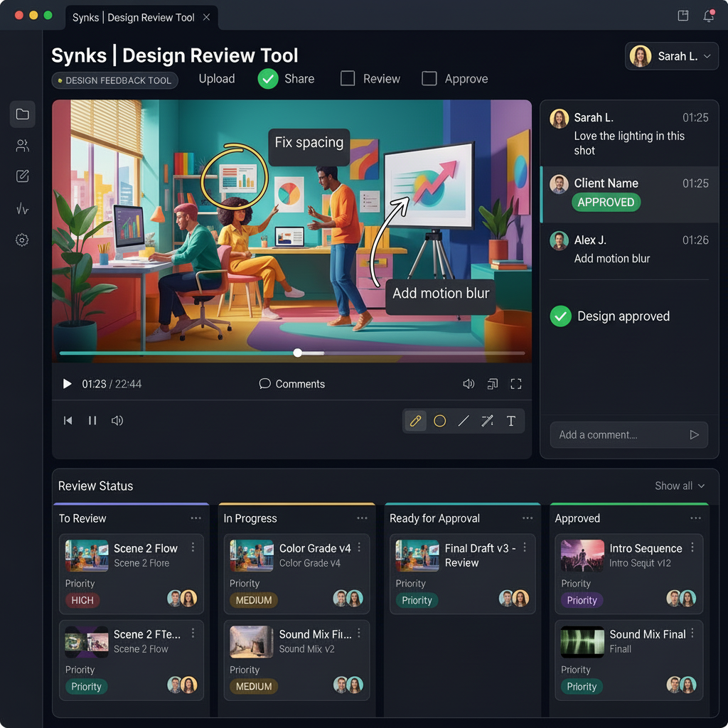Select the Ready for Approval column header
This screenshot has width=728, height=728.
click(x=434, y=518)
